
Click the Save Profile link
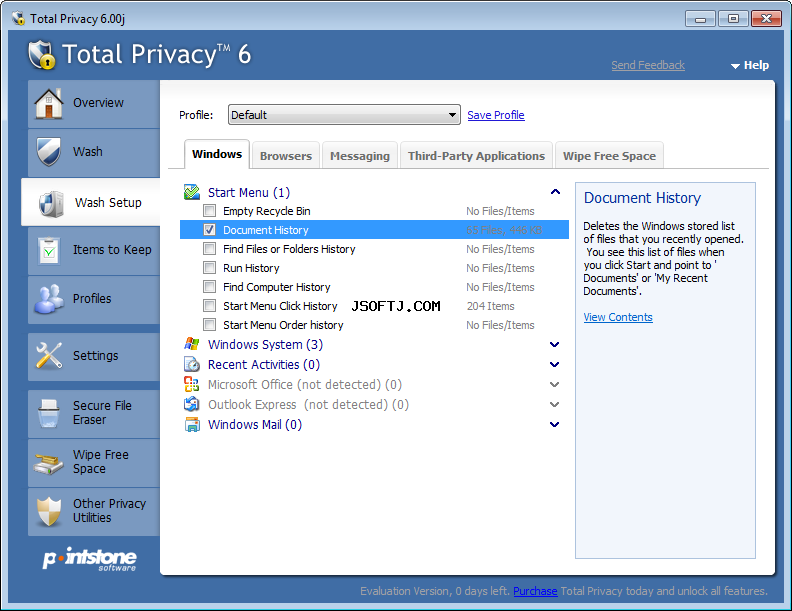click(x=496, y=115)
